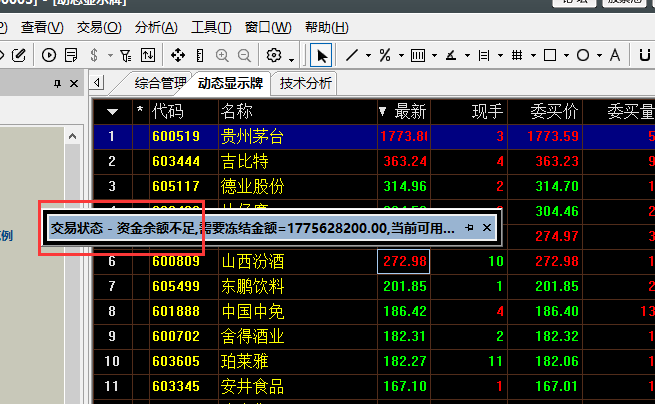Select the vertical bars cycle tool
This screenshot has height=404, width=655.
point(418,55)
